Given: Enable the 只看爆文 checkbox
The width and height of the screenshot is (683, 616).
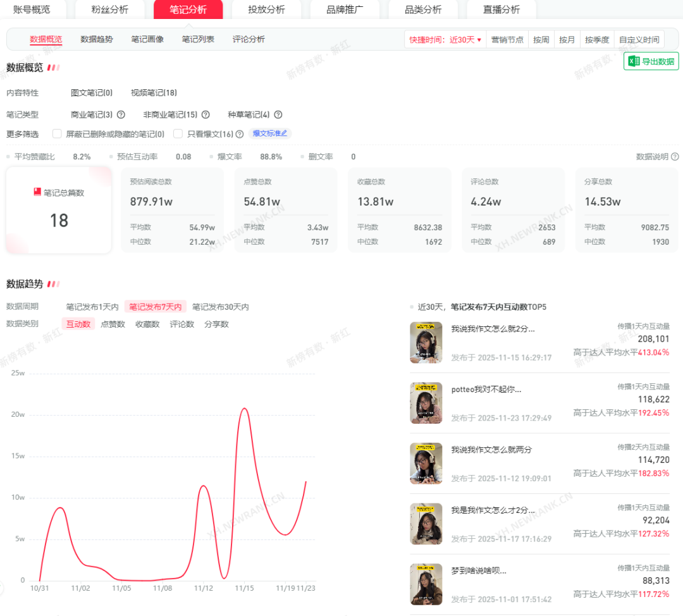Looking at the screenshot, I should (x=178, y=134).
